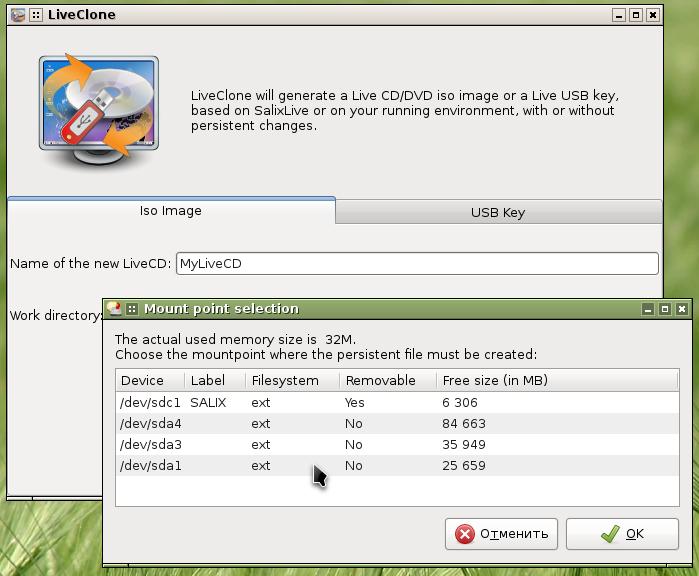Click the 25 659 free size value
This screenshot has height=576, width=699.
tap(464, 465)
